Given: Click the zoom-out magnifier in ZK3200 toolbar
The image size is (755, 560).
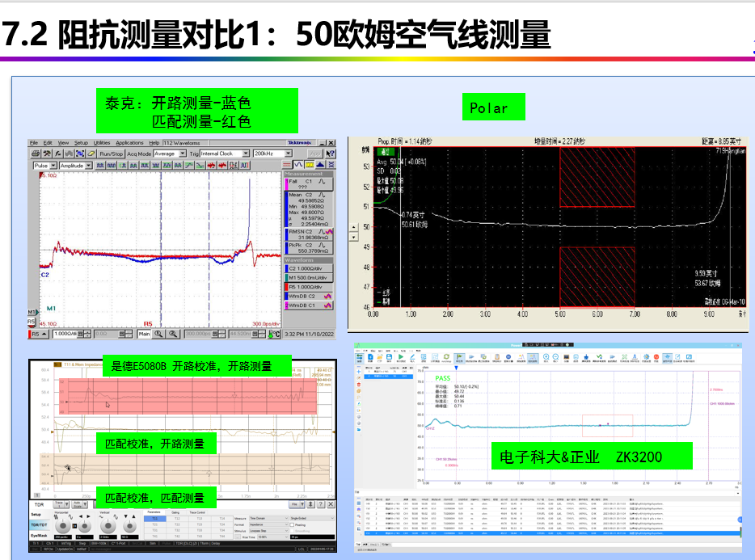Looking at the screenshot, I should pyautogui.click(x=555, y=357).
